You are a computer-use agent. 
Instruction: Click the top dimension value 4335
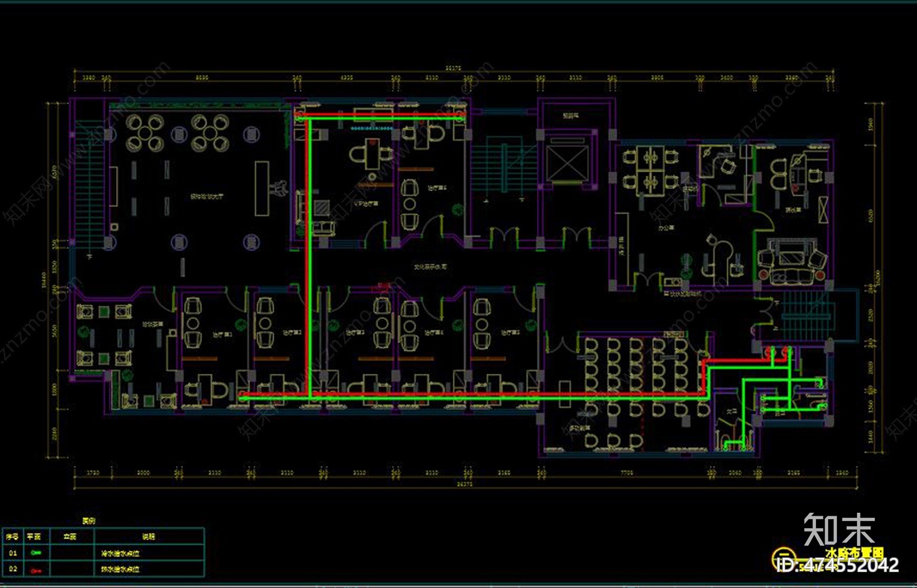(347, 77)
